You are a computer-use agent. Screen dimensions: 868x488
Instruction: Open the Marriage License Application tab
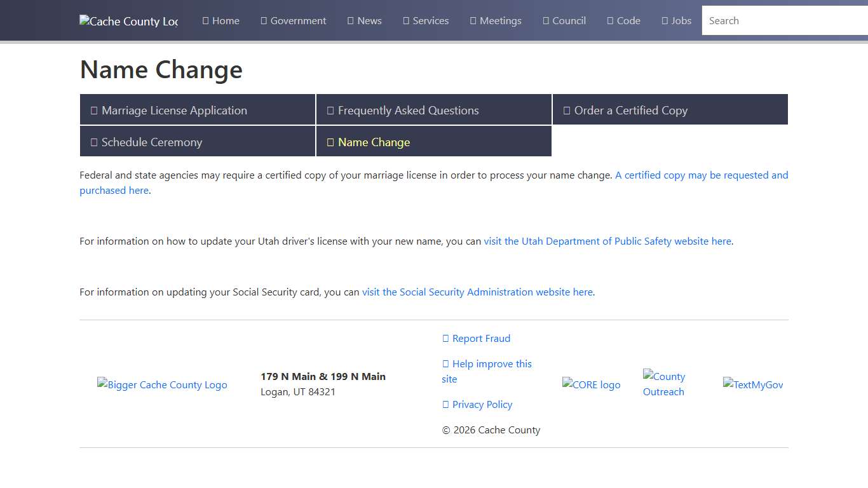pyautogui.click(x=197, y=110)
